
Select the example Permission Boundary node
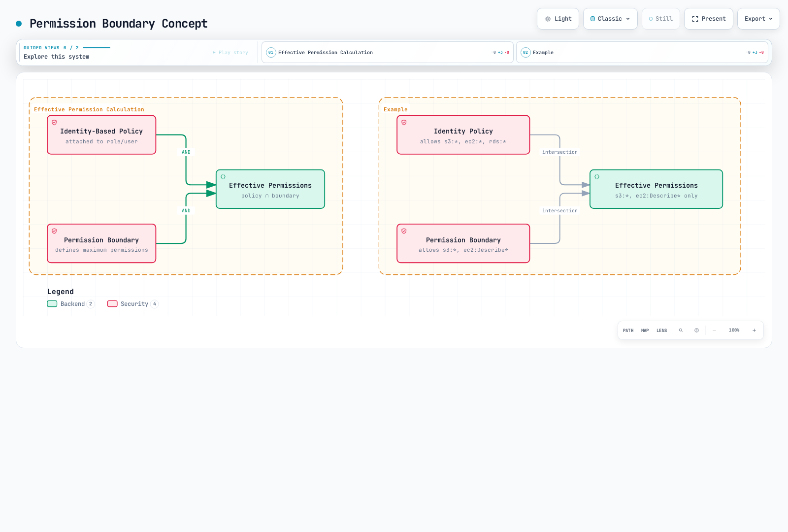coord(463,243)
